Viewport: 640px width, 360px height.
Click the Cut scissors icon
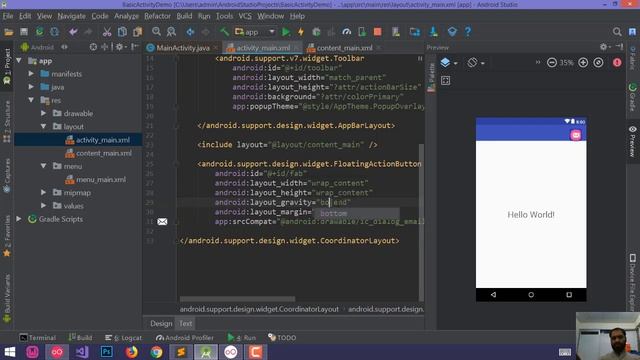[x=107, y=32]
